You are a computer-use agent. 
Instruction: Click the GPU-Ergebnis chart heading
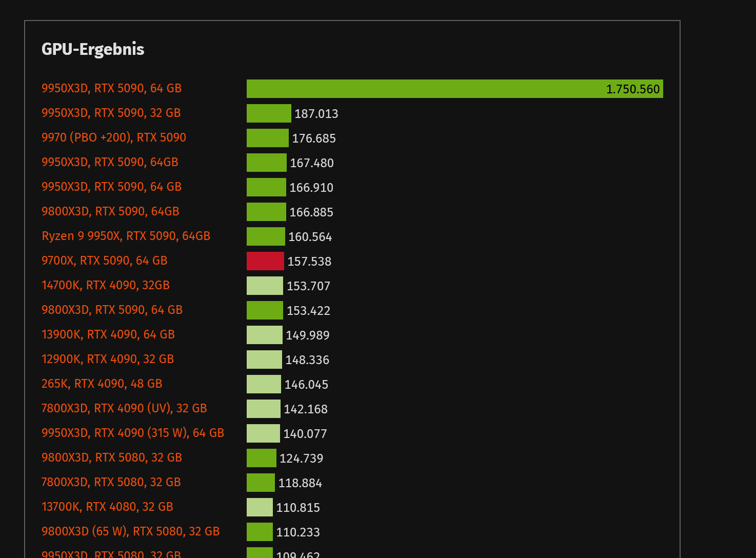coord(93,49)
